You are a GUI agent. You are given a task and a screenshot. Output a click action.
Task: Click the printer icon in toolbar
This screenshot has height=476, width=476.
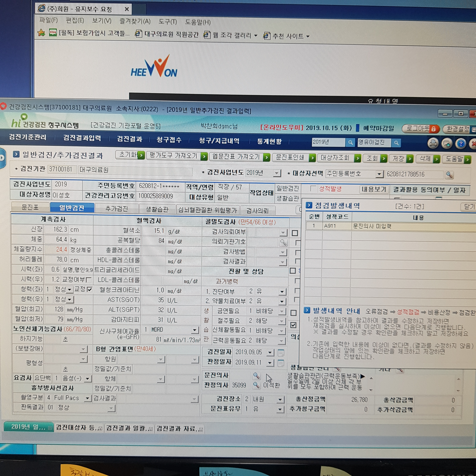tap(433, 143)
